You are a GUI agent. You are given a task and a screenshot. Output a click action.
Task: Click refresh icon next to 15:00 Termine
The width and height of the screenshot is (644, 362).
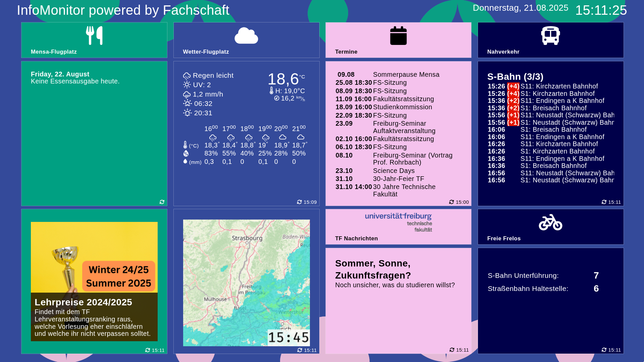tap(451, 202)
